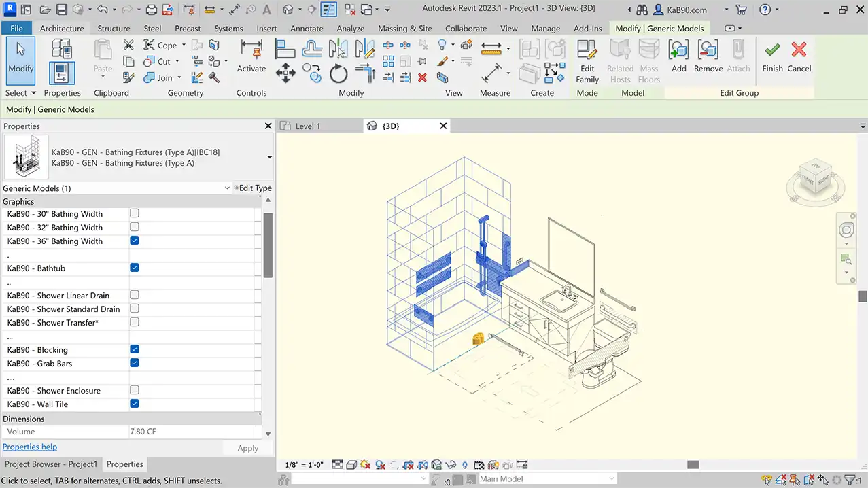The image size is (868, 488).
Task: Click the green Finish checkmark in Edit Group
Action: click(x=772, y=51)
